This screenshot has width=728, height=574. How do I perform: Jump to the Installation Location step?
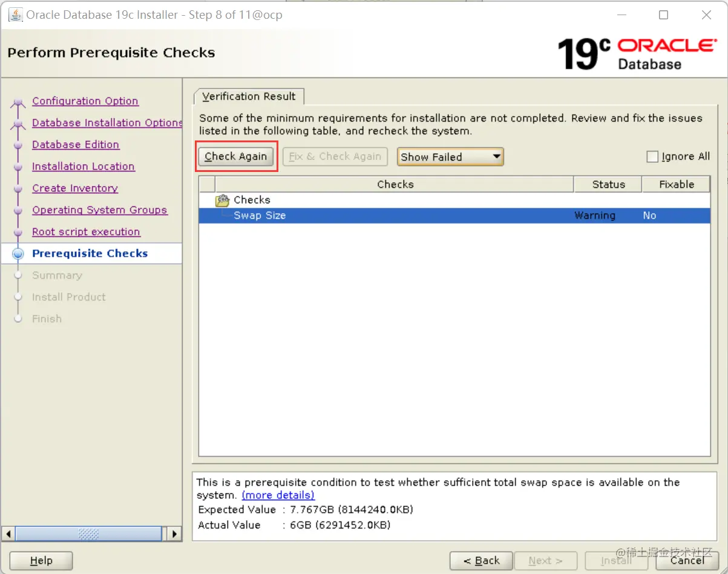(x=84, y=167)
